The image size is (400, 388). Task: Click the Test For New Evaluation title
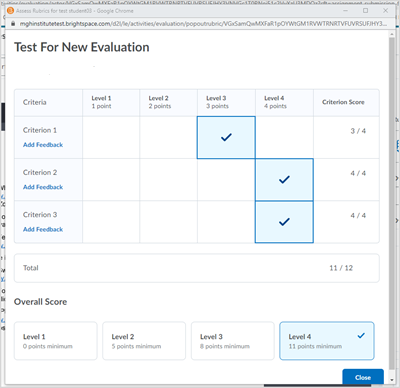(82, 47)
